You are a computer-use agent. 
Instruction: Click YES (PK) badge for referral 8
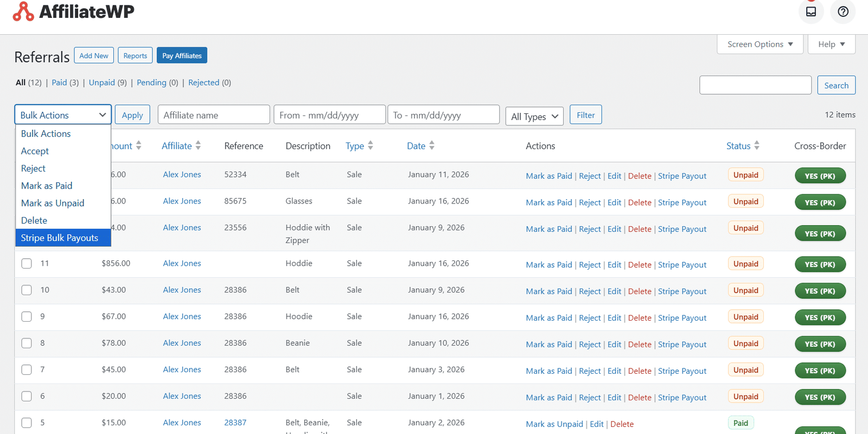click(820, 344)
